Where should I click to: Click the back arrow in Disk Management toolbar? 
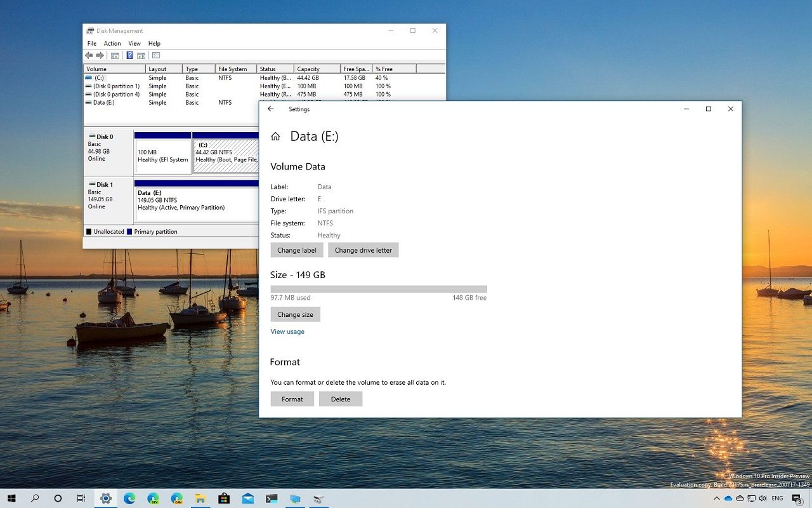click(x=89, y=56)
